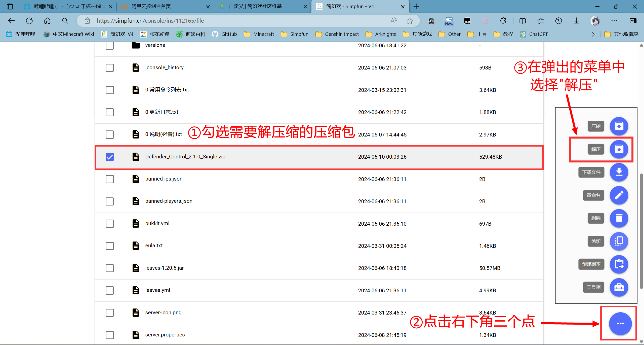This screenshot has width=644, height=345.
Task: Switch to the 自定义 简幻欢社区维基 tab
Action: tap(263, 7)
